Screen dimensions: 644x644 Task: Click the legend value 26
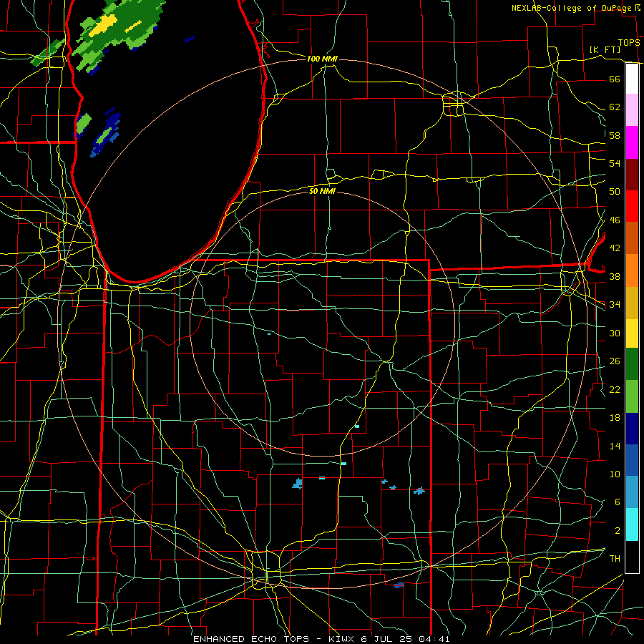pyautogui.click(x=615, y=361)
